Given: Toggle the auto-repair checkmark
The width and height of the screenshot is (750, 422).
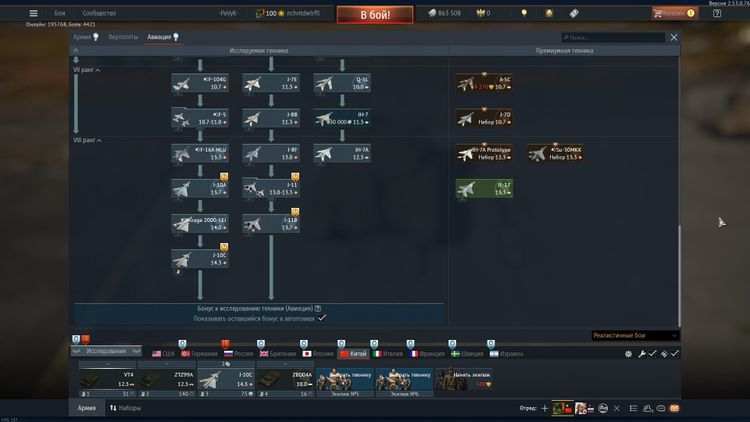Looking at the screenshot, I should click(x=652, y=353).
